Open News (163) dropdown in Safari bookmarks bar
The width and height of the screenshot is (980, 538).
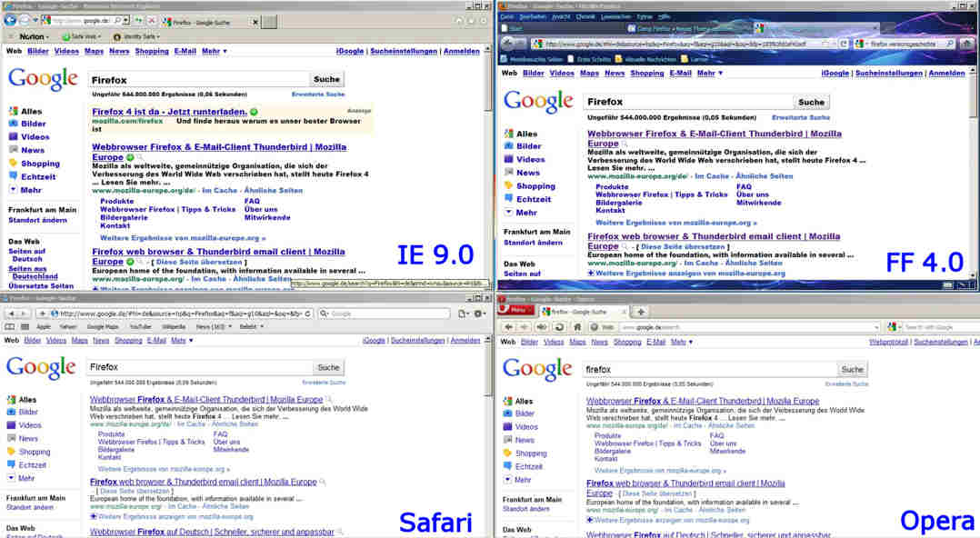point(214,327)
